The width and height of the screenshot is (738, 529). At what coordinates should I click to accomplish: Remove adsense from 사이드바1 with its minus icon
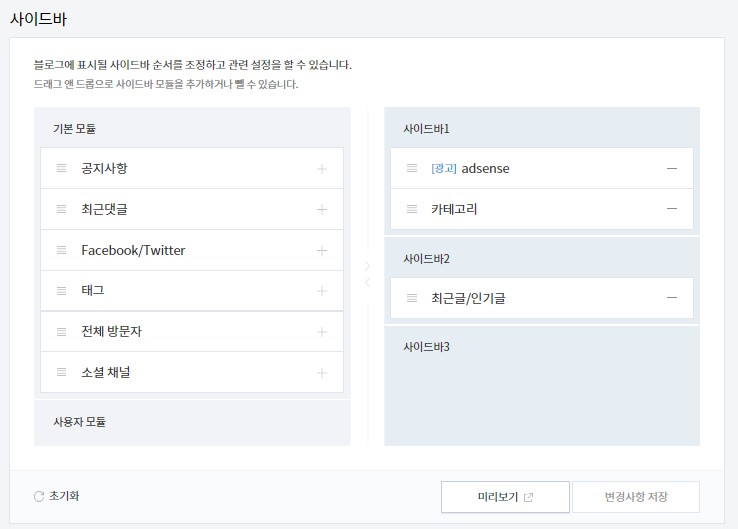pyautogui.click(x=672, y=168)
